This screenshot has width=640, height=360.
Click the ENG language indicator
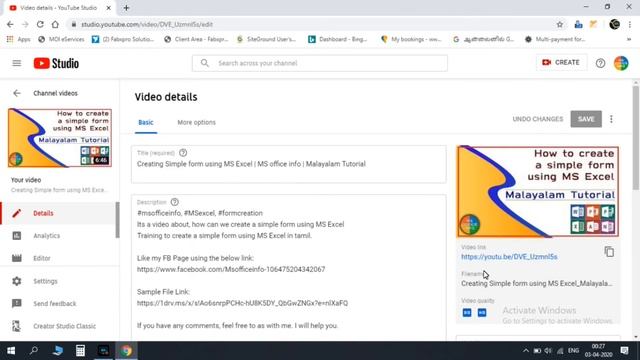573,351
